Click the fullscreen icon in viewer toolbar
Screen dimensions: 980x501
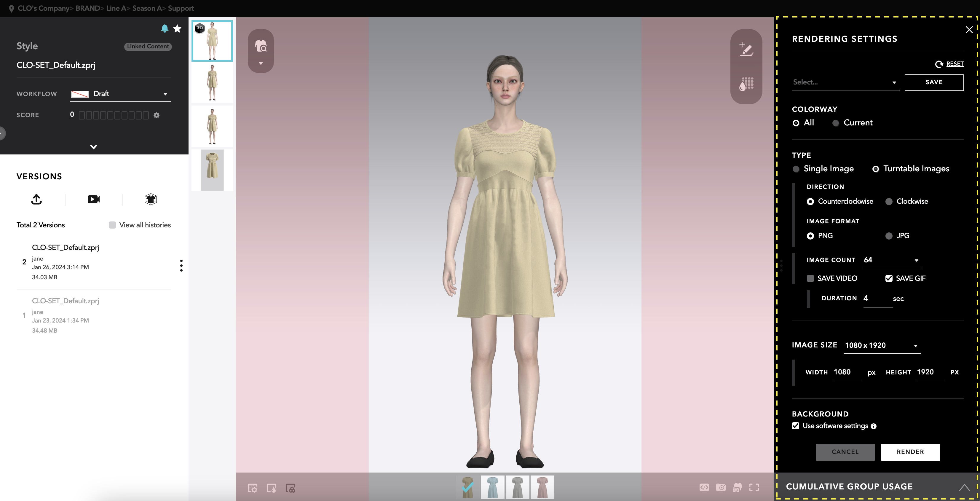[x=754, y=487]
